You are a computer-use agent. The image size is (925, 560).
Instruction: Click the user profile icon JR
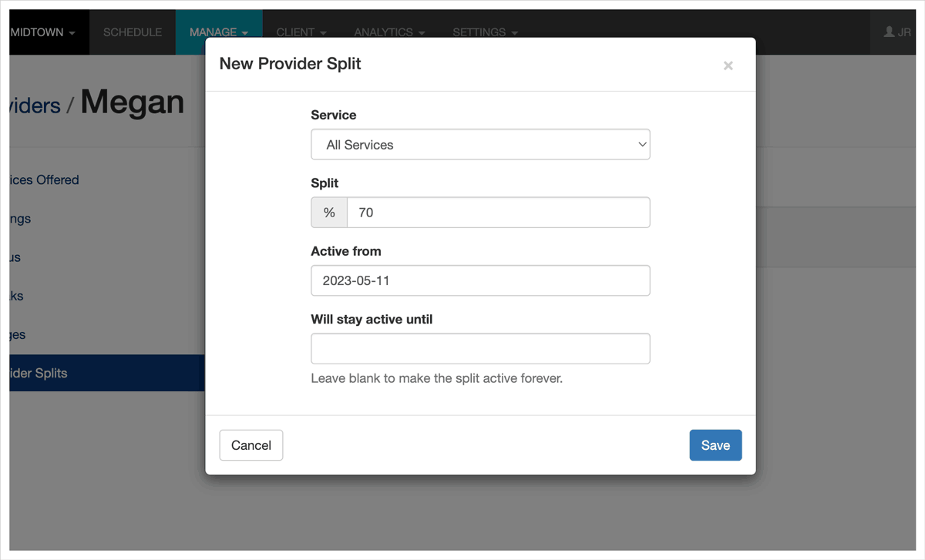coord(897,32)
